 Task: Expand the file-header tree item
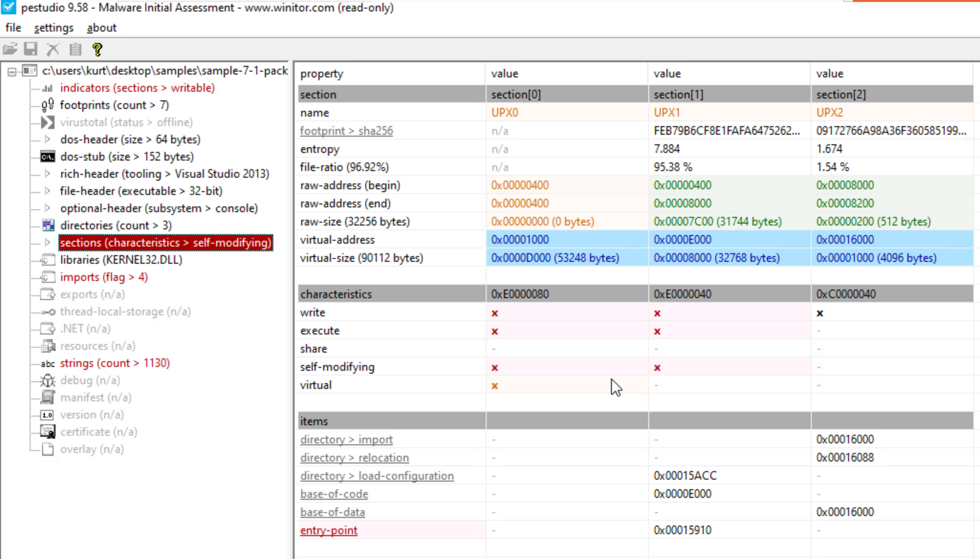pyautogui.click(x=48, y=190)
